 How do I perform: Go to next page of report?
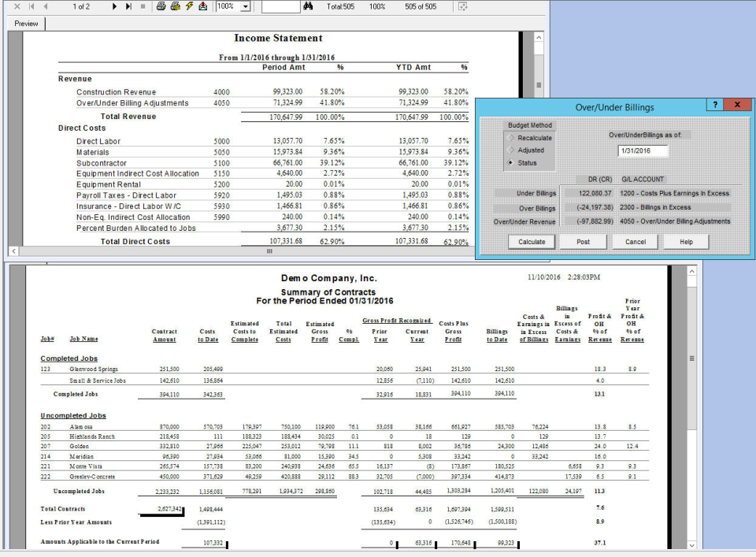(114, 6)
